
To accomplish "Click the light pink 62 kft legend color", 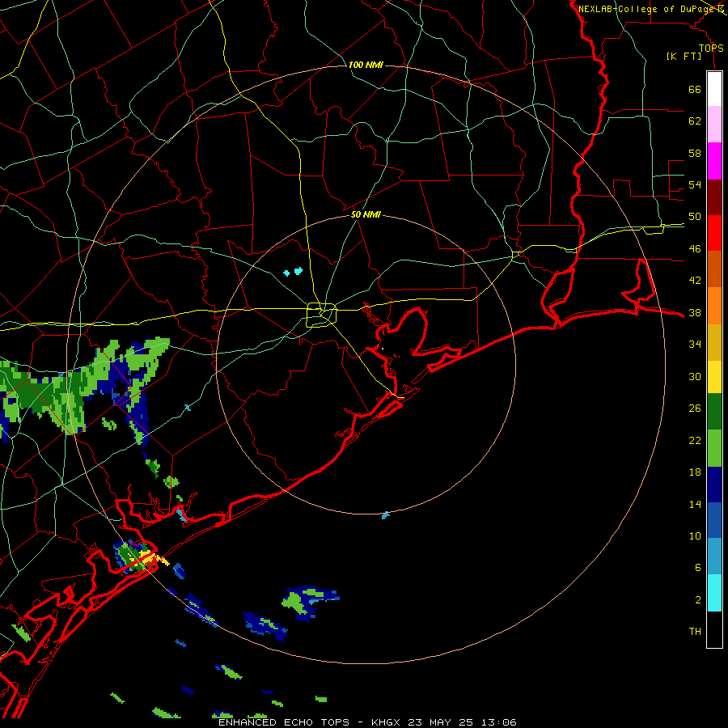I will coord(714,124).
